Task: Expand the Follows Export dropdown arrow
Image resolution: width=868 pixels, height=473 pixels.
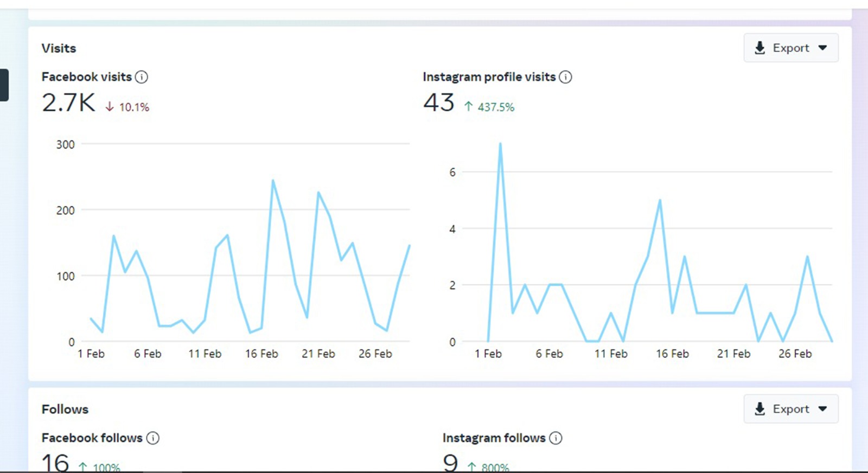Action: coord(822,409)
